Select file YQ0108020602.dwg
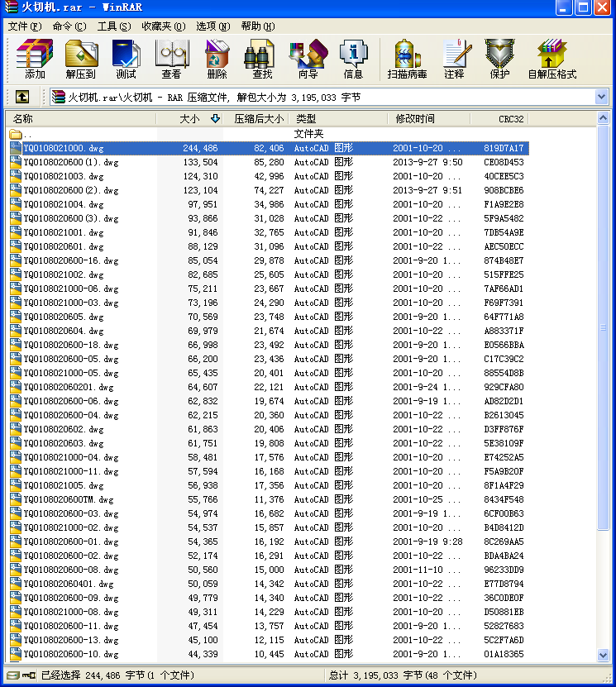The width and height of the screenshot is (616, 687). point(269,429)
